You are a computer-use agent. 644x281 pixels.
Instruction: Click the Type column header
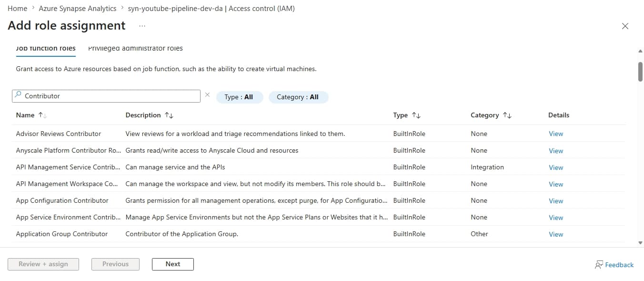click(x=400, y=115)
